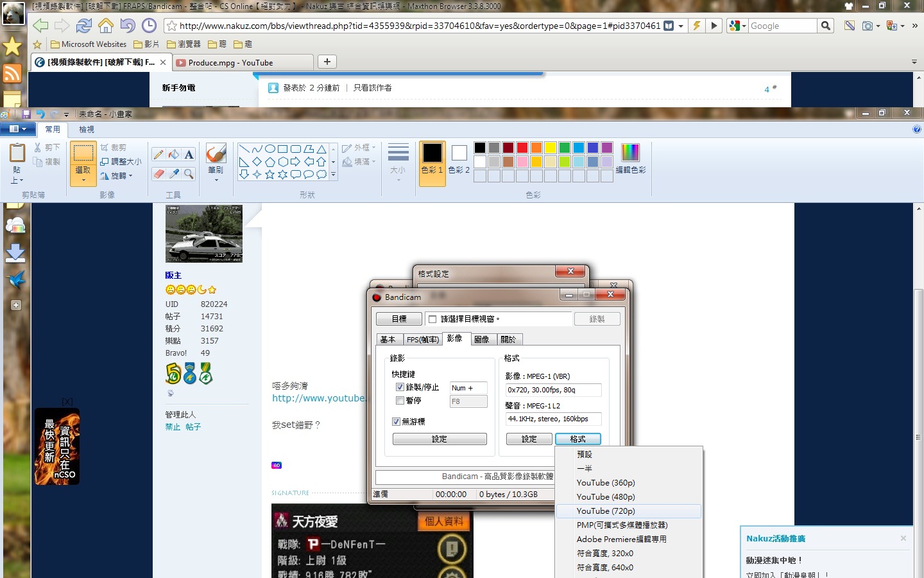Screen dimensions: 924x578
Task: Open the 筆刷 brushes dropdown
Action: [216, 180]
